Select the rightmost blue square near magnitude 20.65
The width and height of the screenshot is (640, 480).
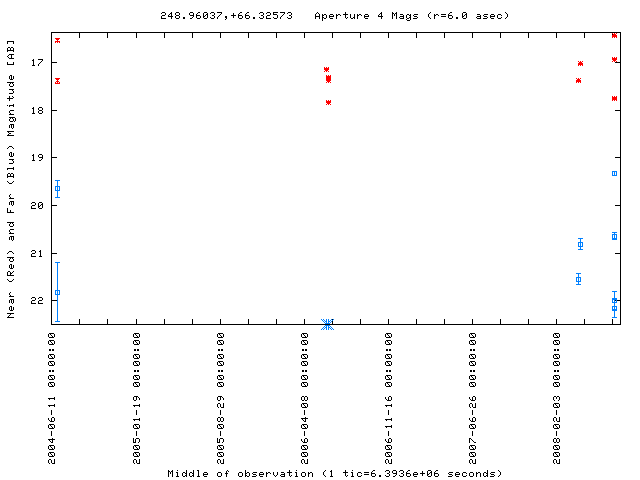[615, 236]
